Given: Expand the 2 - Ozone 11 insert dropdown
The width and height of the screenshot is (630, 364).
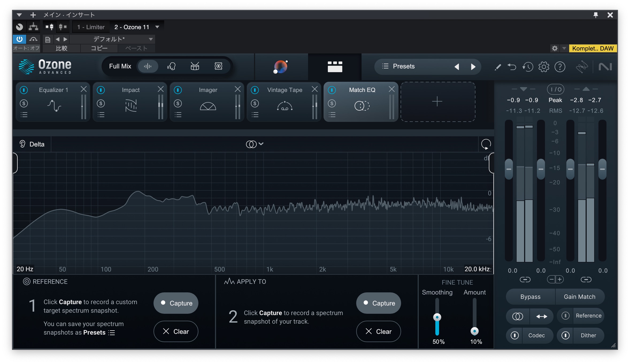Looking at the screenshot, I should pyautogui.click(x=157, y=27).
